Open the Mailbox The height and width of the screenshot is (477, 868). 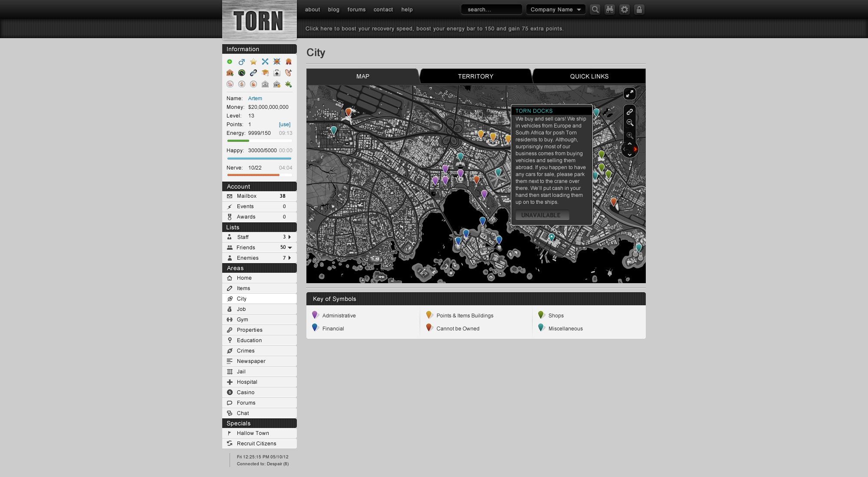tap(260, 196)
